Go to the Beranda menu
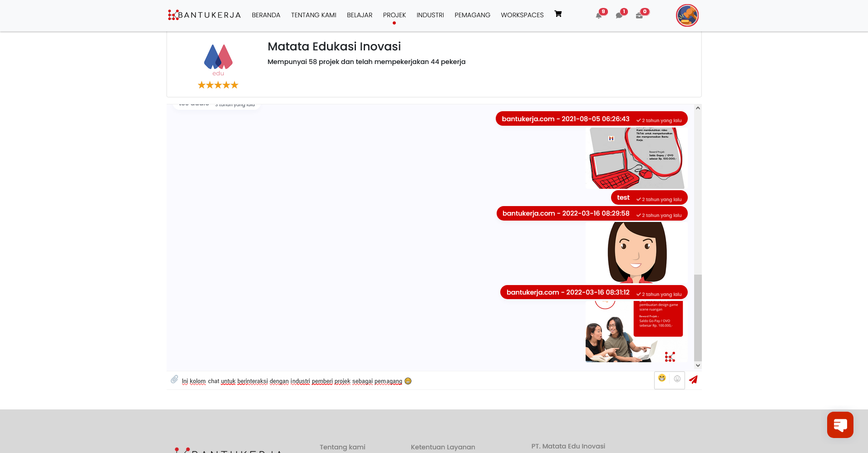The width and height of the screenshot is (868, 453). click(266, 15)
